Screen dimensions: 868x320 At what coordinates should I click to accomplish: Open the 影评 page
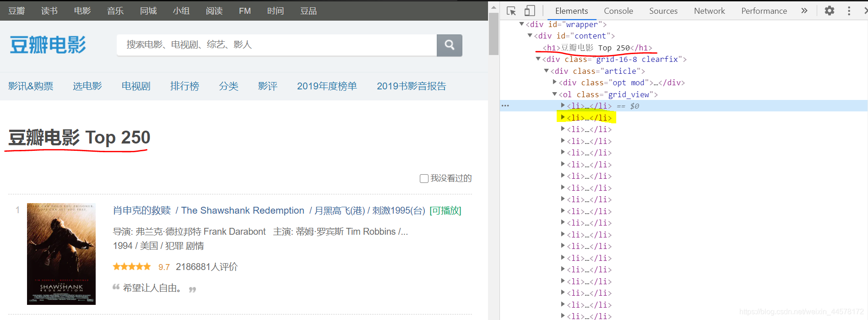(x=268, y=86)
